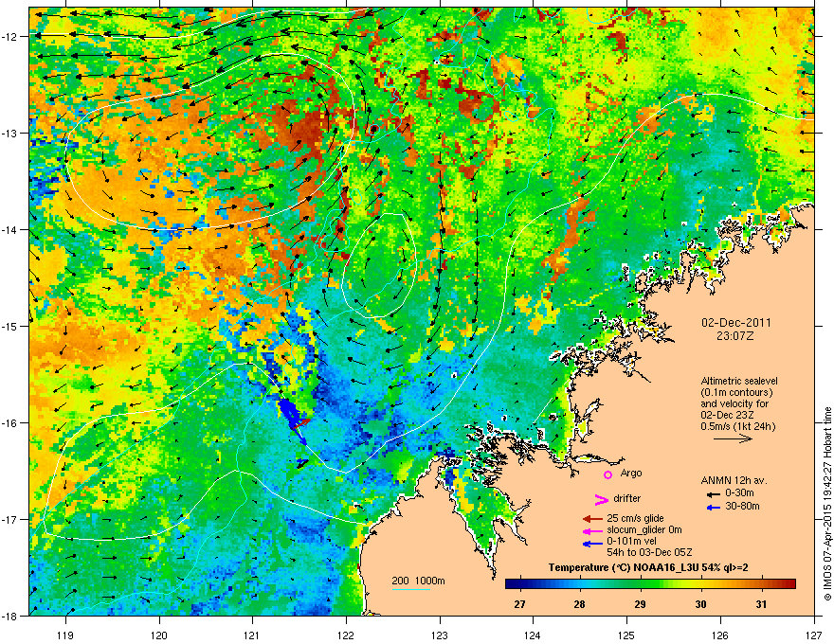Click longitude axis label 127
834x644 pixels.
[814, 635]
